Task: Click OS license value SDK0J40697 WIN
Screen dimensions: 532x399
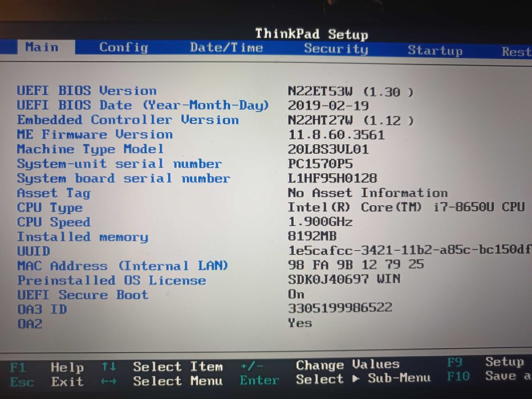Action: click(x=344, y=279)
